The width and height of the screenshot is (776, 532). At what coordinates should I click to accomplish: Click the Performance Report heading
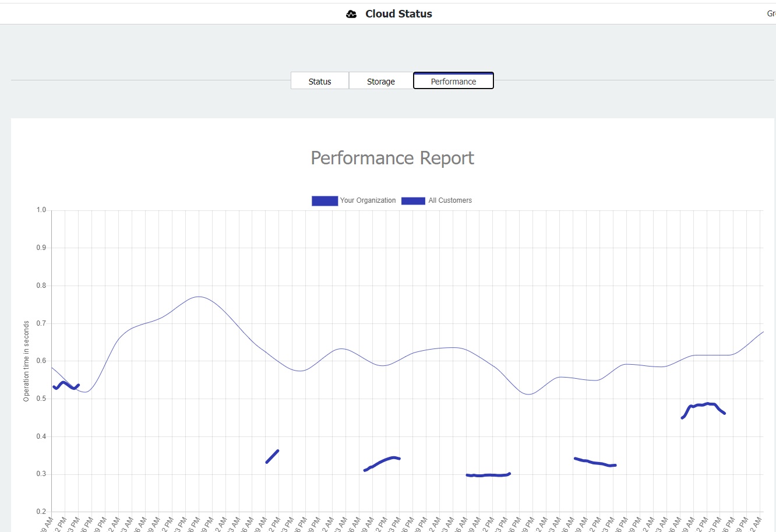[392, 158]
